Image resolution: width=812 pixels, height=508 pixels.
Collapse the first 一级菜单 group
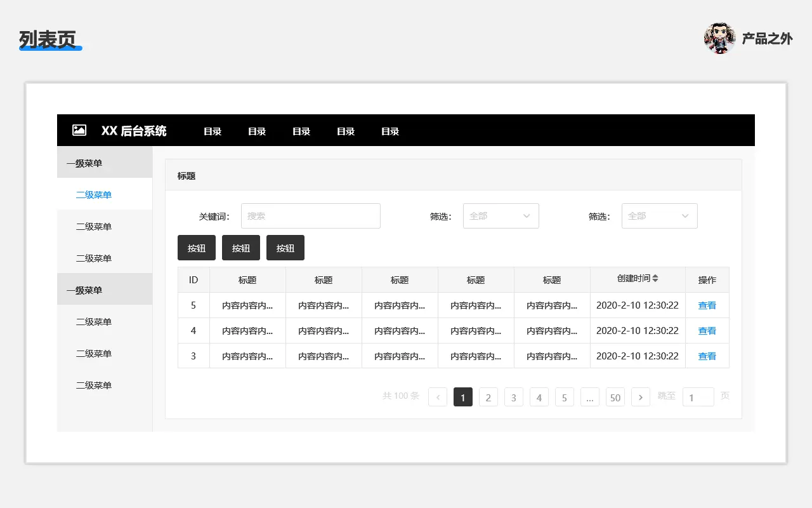(105, 163)
